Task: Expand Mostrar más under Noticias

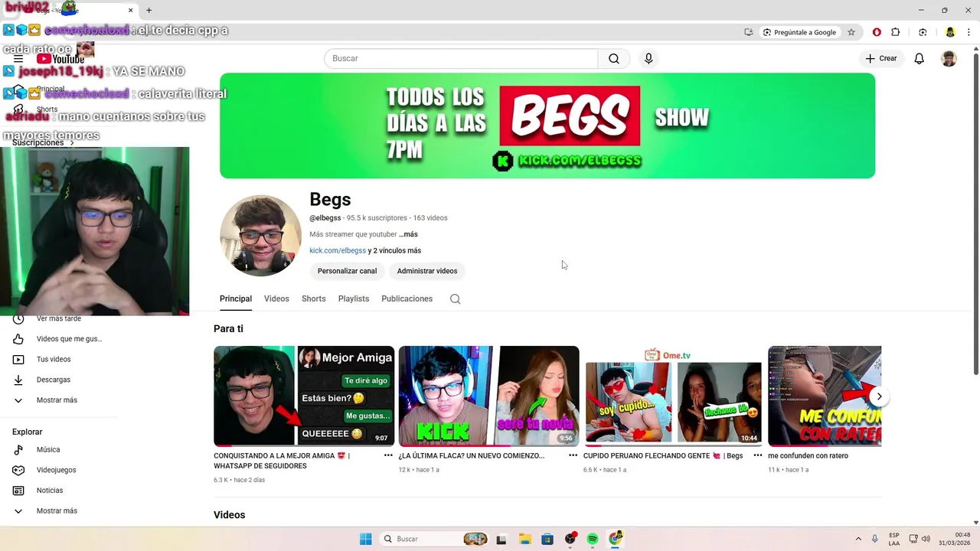Action: tap(58, 511)
